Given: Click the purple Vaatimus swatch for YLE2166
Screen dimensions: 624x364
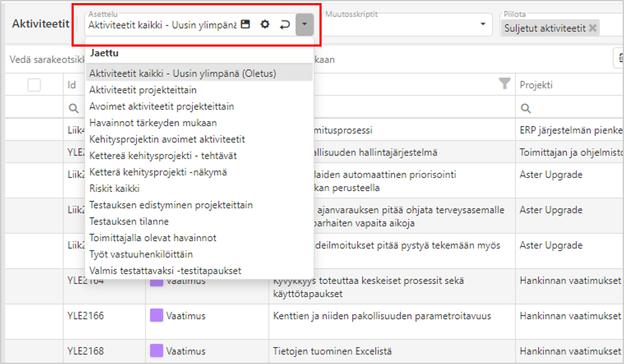Looking at the screenshot, I should tap(156, 316).
